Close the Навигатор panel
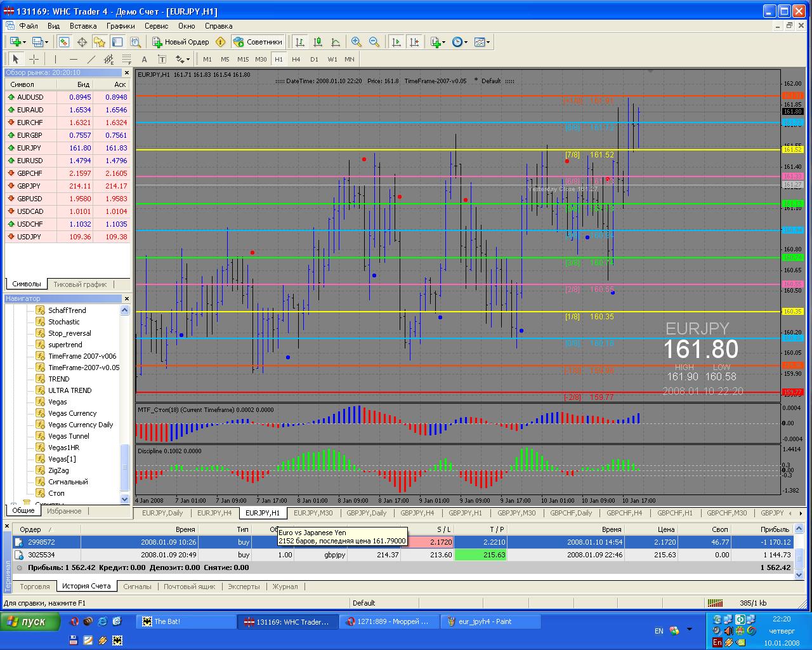Viewport: 812px width, 650px height. tap(126, 298)
